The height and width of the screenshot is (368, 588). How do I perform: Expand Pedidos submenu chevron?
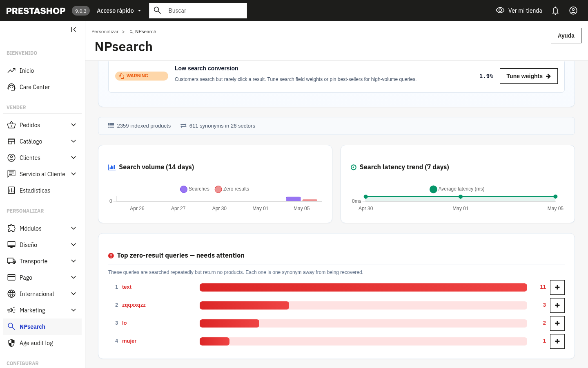point(73,125)
